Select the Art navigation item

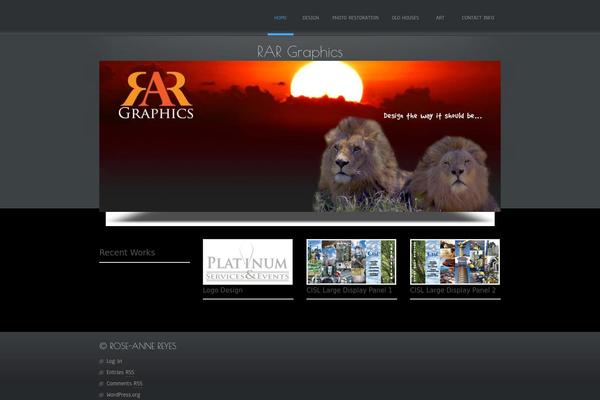pos(440,18)
